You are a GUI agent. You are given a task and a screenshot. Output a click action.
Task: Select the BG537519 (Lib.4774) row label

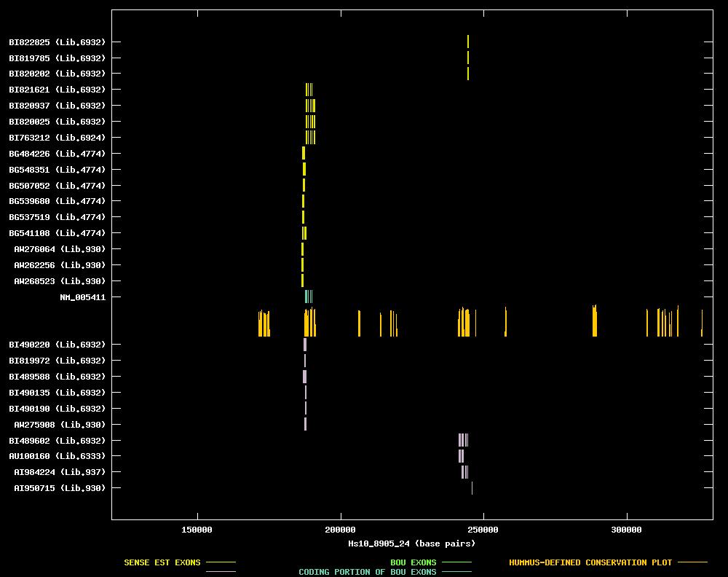click(x=57, y=217)
